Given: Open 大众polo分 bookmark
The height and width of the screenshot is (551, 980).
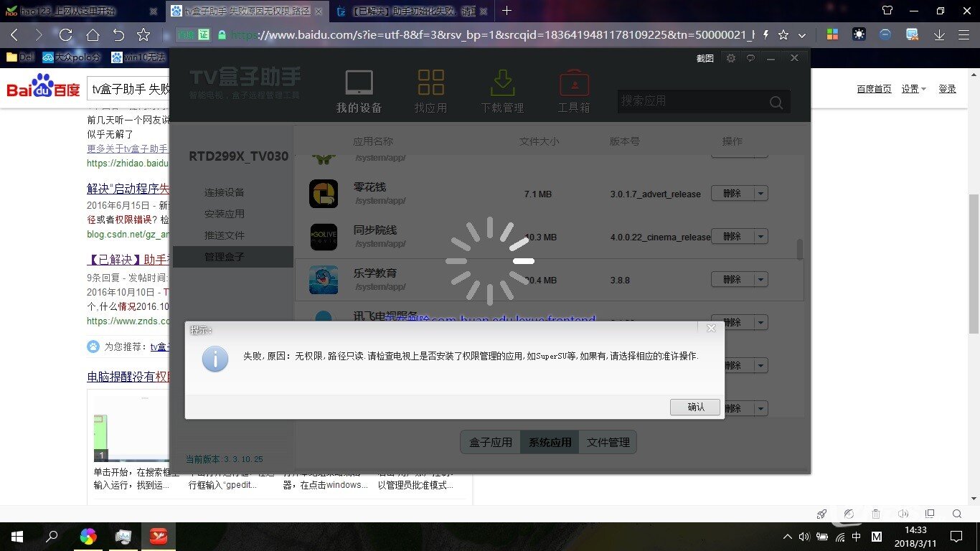Looking at the screenshot, I should tap(72, 57).
